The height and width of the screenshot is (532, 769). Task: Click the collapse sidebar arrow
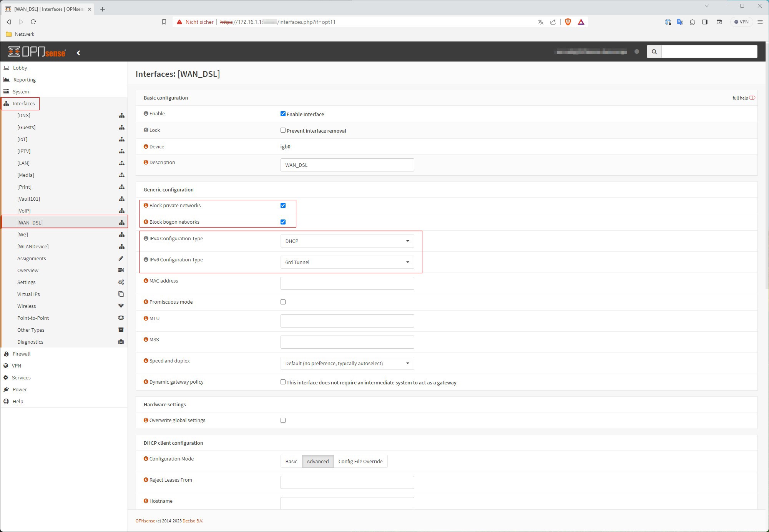click(79, 52)
